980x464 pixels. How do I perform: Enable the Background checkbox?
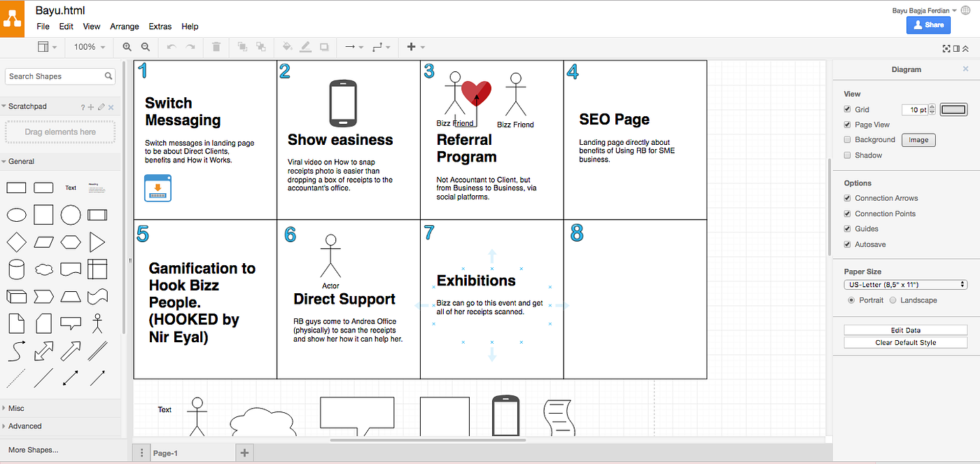point(848,140)
